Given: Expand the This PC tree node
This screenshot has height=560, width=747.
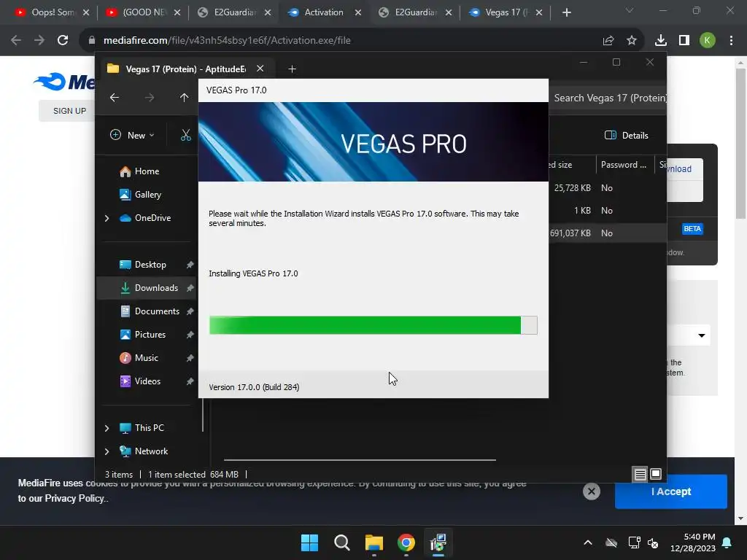Looking at the screenshot, I should click(x=107, y=428).
